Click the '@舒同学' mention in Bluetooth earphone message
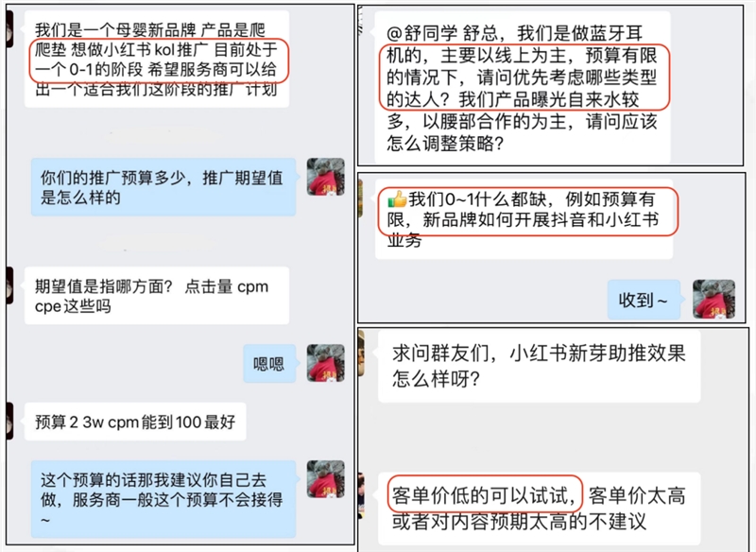Image resolution: width=756 pixels, height=552 pixels. (x=421, y=33)
